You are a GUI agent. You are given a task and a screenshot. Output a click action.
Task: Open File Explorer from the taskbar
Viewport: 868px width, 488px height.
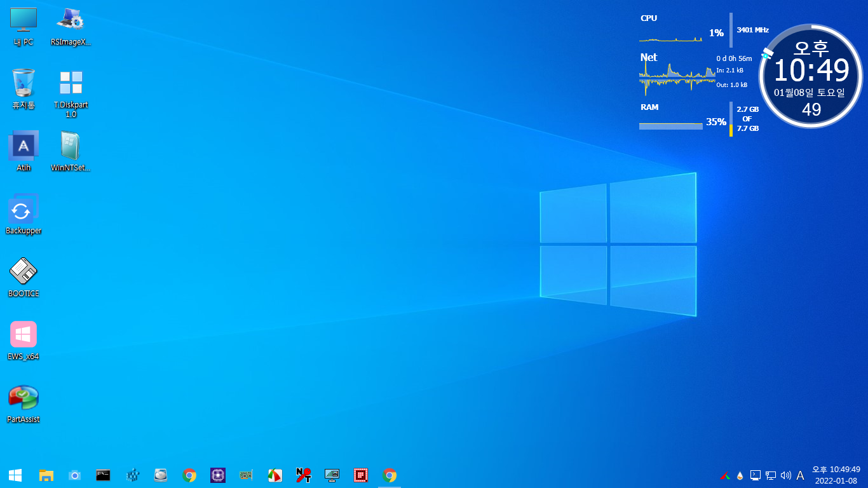[46, 475]
